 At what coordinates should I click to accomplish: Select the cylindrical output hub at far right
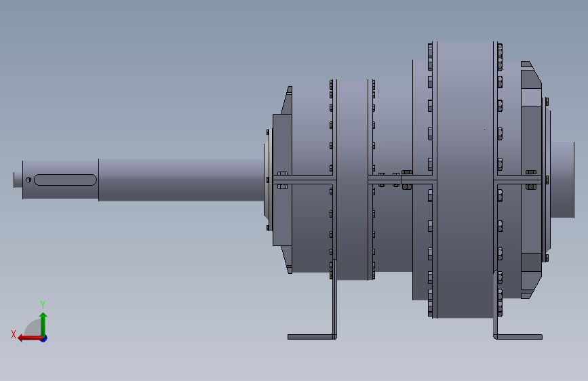point(562,180)
